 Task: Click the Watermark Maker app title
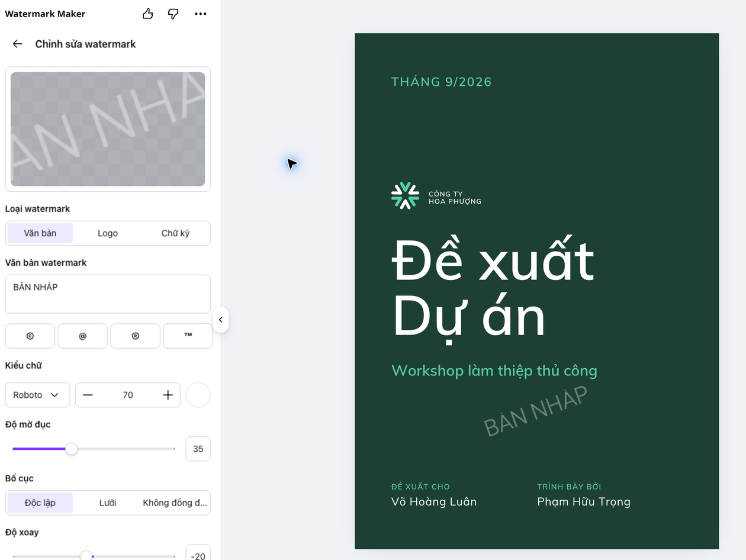pos(45,14)
